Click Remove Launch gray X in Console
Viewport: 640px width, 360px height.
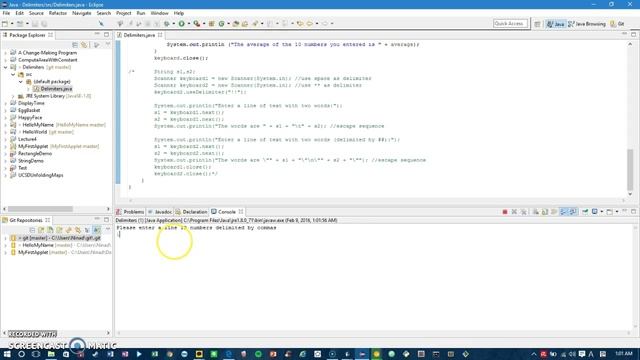pyautogui.click(x=514, y=212)
